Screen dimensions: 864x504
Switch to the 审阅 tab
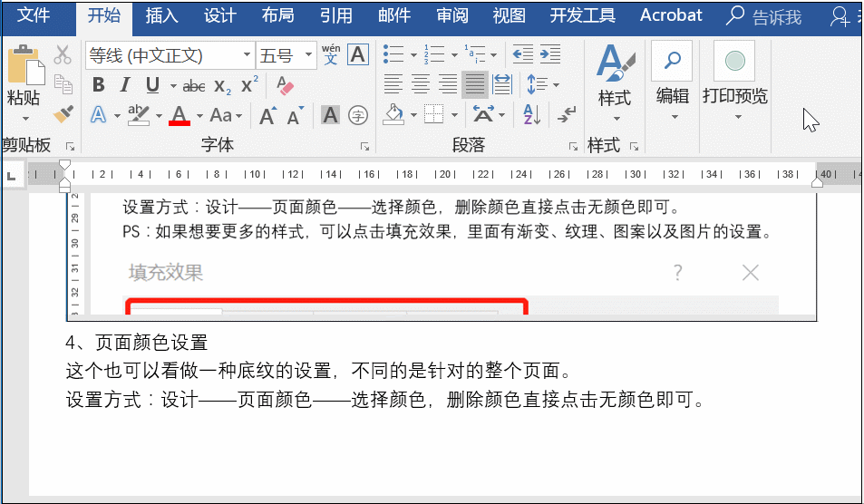click(x=452, y=15)
